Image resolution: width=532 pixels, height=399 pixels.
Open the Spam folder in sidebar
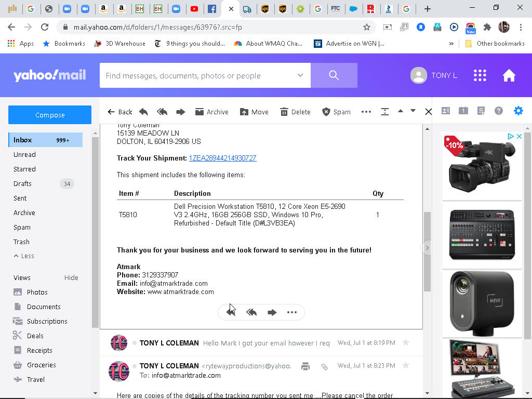[22, 228]
